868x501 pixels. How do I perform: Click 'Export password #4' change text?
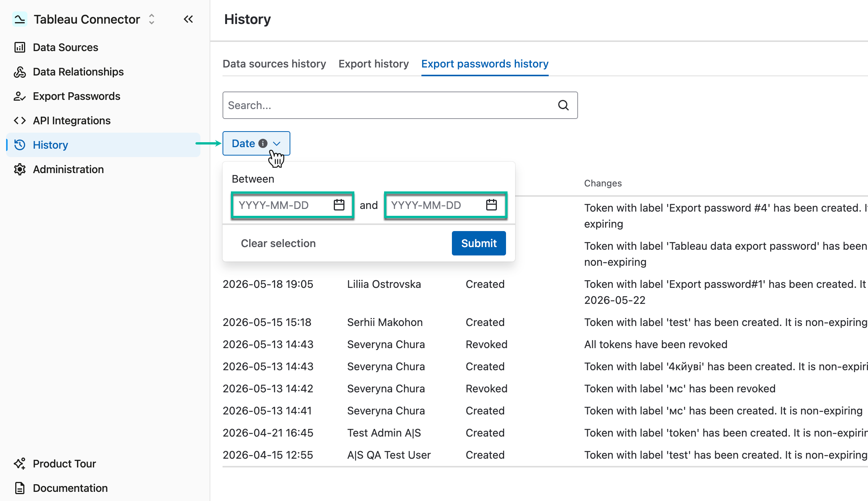[x=726, y=216]
